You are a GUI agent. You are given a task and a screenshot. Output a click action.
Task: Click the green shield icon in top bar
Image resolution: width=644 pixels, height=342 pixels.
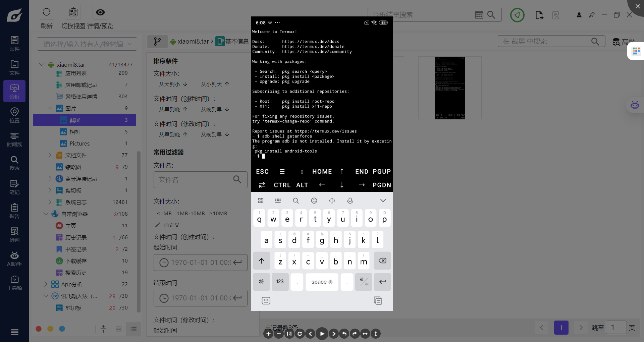click(x=517, y=15)
